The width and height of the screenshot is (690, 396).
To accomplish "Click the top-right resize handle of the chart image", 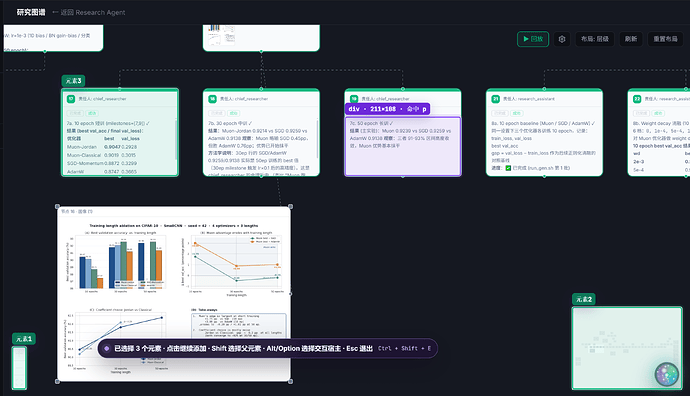I will point(290,206).
